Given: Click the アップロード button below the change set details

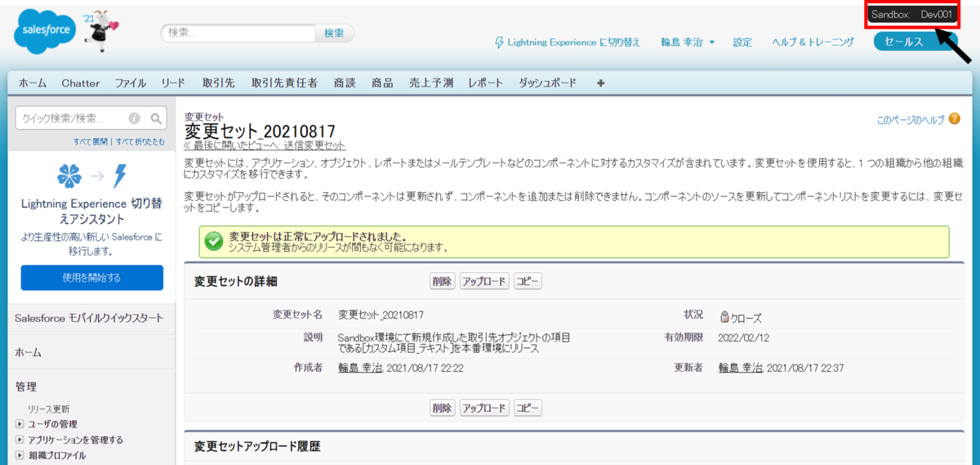Looking at the screenshot, I should coord(483,408).
